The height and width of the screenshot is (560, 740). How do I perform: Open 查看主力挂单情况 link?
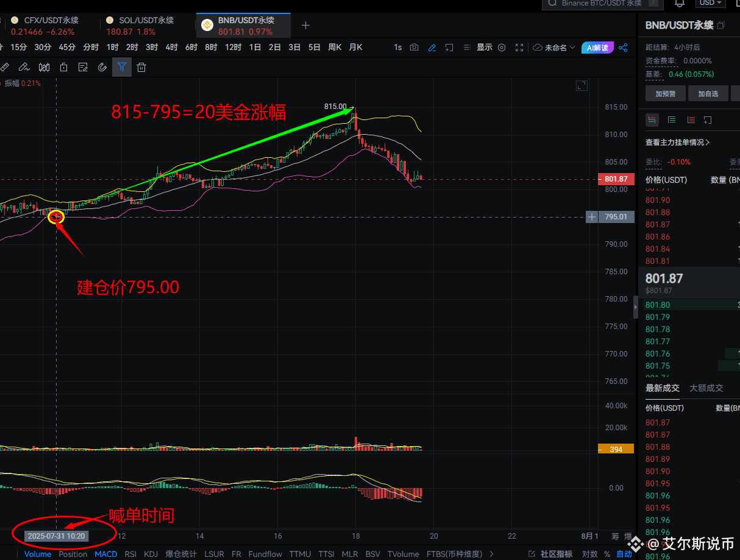[x=677, y=143]
